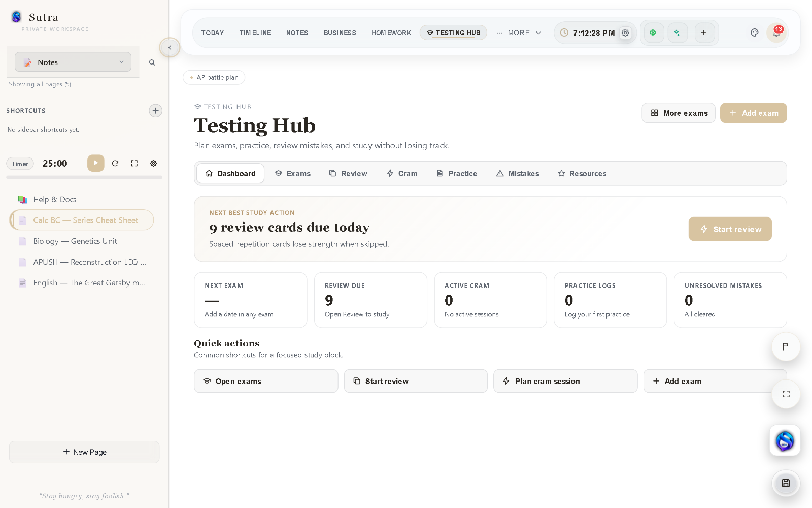Open the Review Due stat card
The height and width of the screenshot is (508, 812).
[370, 300]
